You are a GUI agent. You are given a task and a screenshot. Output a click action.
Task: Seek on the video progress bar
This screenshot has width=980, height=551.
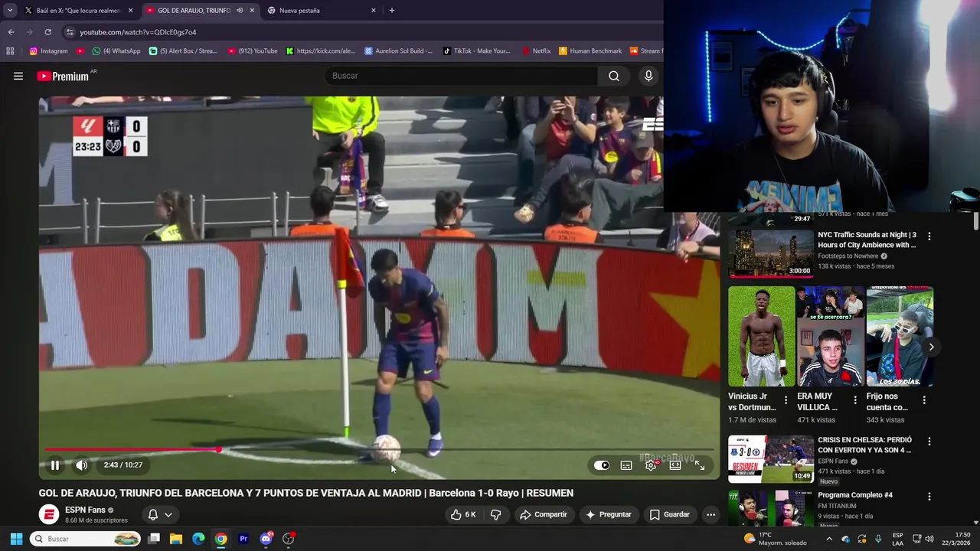(379, 449)
